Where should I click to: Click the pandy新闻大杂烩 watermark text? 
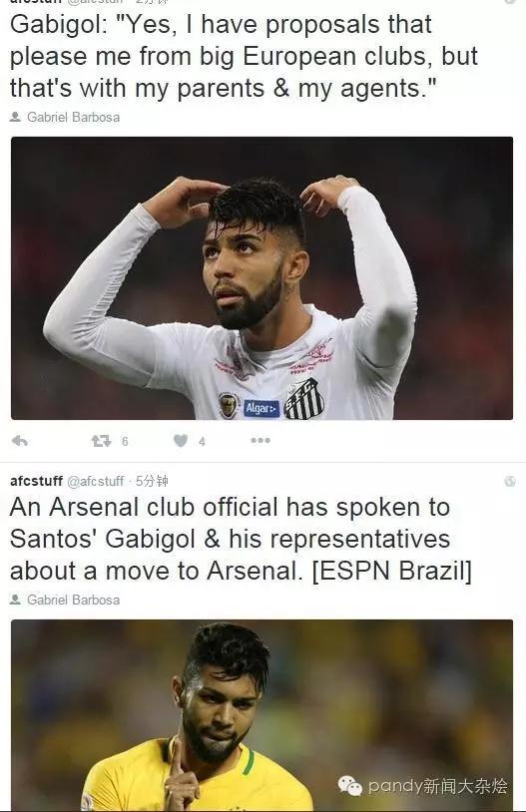pyautogui.click(x=438, y=786)
